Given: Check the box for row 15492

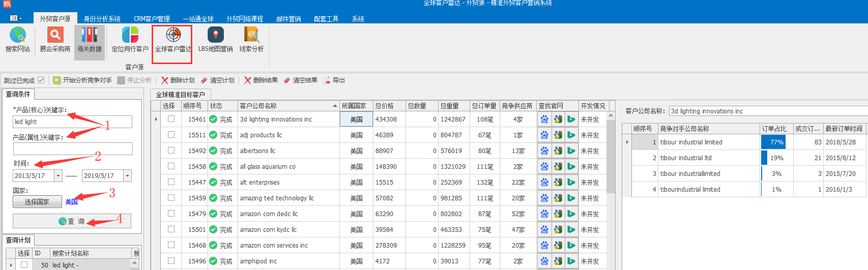Looking at the screenshot, I should point(171,151).
